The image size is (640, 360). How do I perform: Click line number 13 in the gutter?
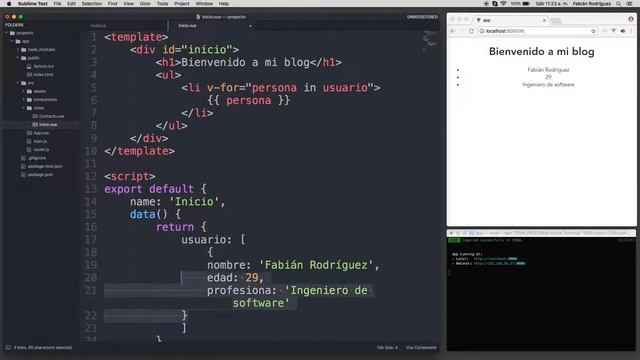coord(90,189)
